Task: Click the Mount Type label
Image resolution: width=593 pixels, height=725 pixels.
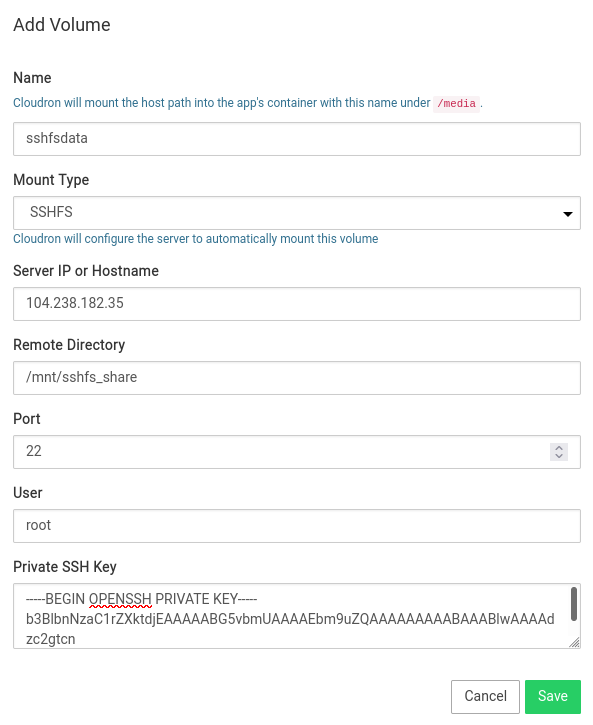Action: click(x=51, y=180)
